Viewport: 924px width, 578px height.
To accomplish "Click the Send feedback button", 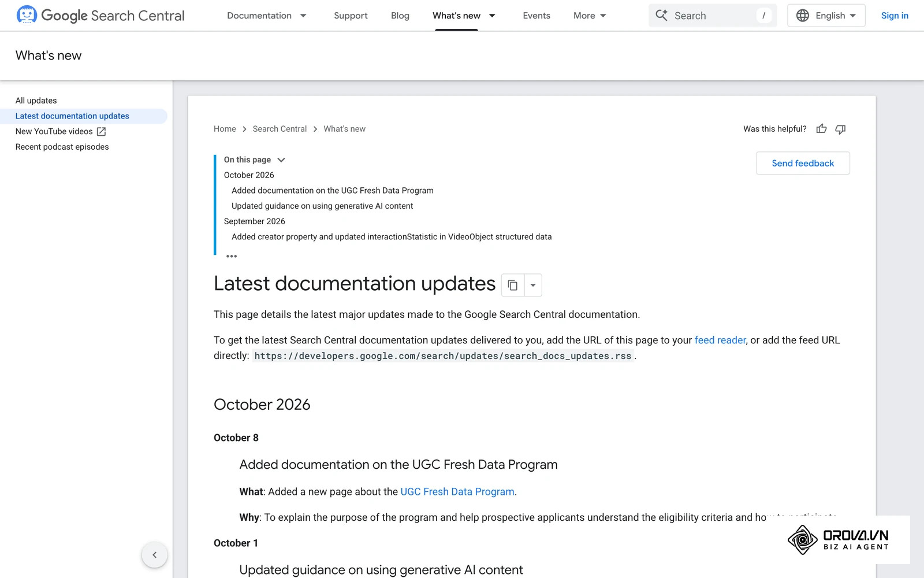I will 803,163.
